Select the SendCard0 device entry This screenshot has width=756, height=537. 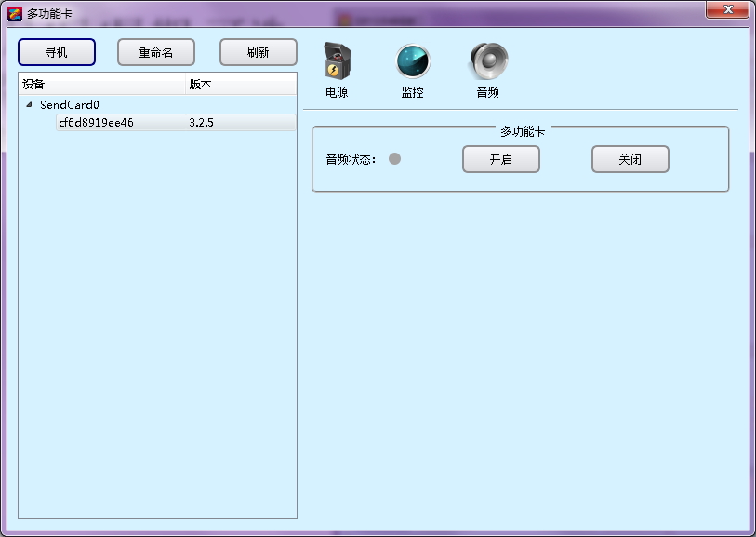(69, 105)
